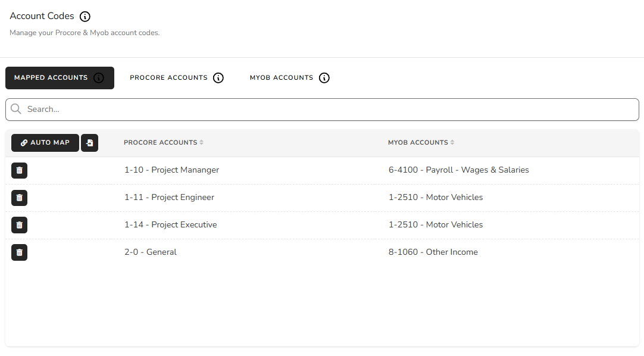Viewport: 644px width, 356px height.
Task: Sort by Procore Accounts column
Action: [x=164, y=142]
